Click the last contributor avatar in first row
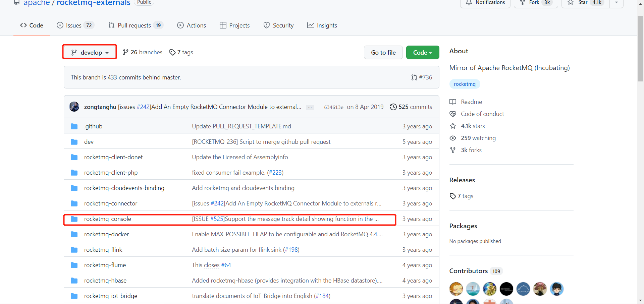644x304 pixels. pos(557,289)
